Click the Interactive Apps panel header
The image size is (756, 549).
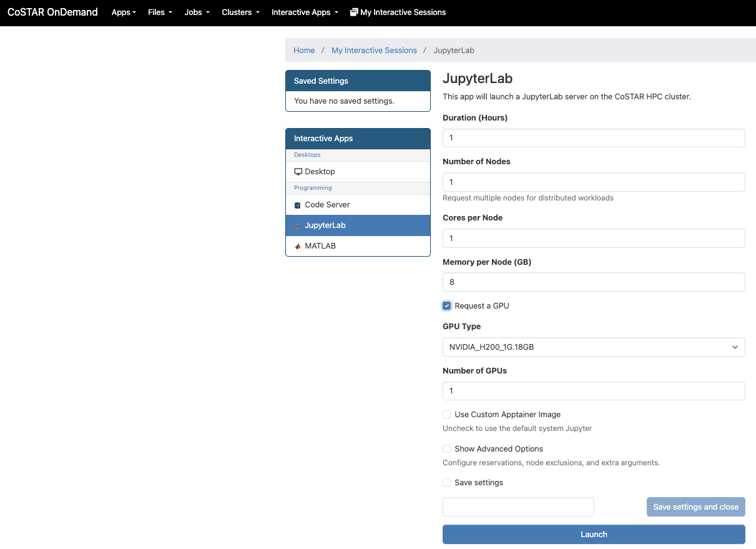click(358, 139)
